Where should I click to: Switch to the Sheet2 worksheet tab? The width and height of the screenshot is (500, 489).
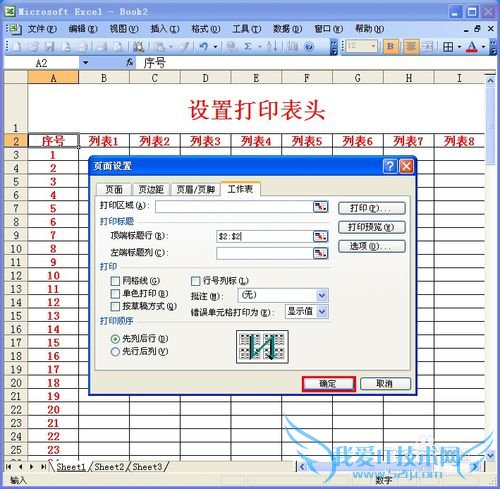(109, 467)
